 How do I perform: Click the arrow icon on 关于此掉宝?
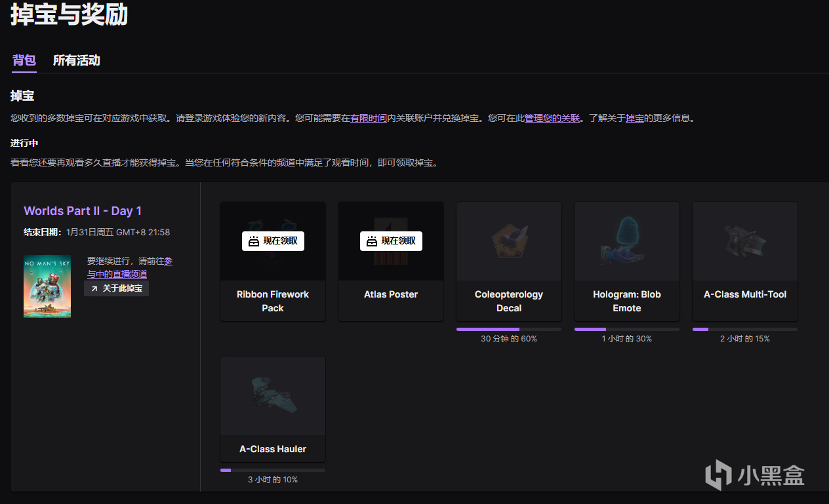tap(94, 288)
